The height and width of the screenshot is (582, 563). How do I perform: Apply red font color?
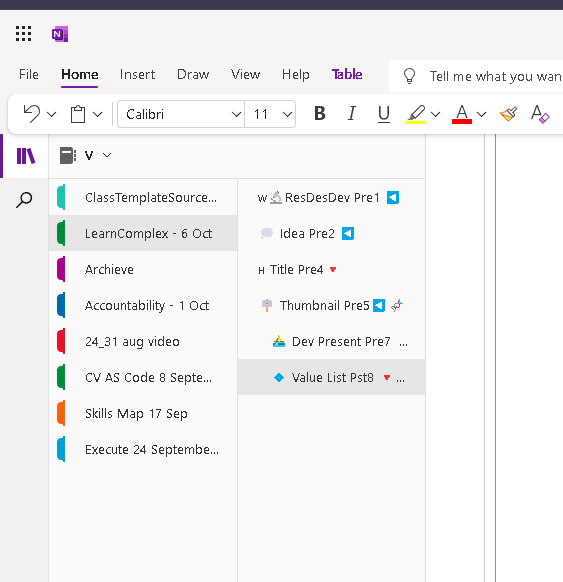(x=462, y=114)
